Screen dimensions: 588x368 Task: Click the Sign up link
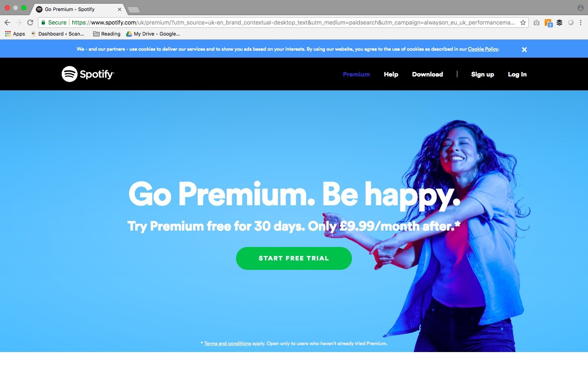click(x=483, y=74)
